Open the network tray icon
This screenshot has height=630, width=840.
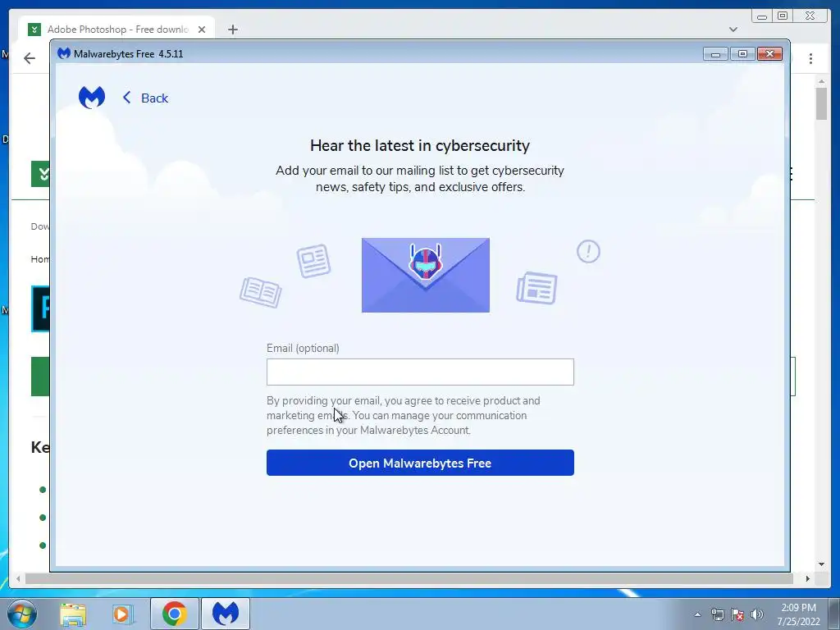[717, 614]
